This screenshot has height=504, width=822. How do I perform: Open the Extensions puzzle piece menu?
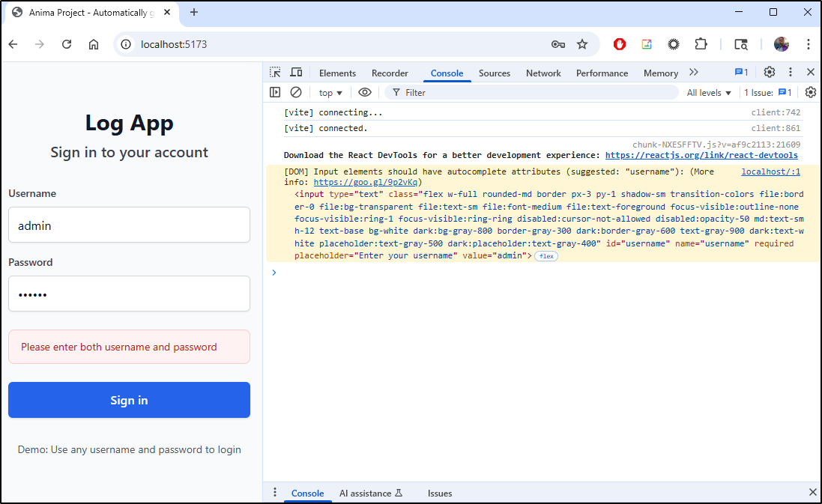pyautogui.click(x=701, y=44)
